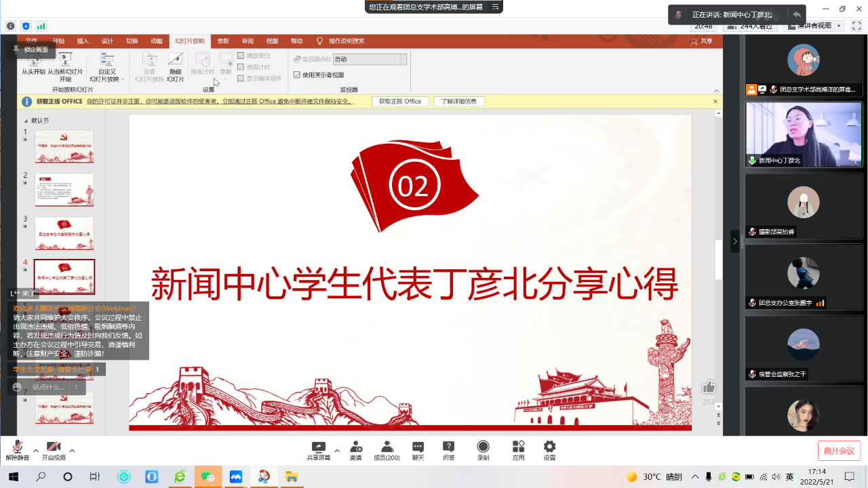868x488 pixels.
Task: Open the 邀请 invite icon
Action: (x=355, y=450)
